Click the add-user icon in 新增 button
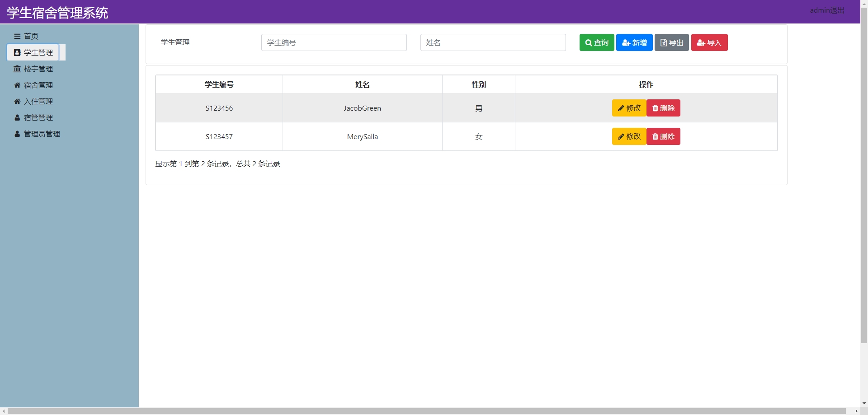The height and width of the screenshot is (415, 868). (626, 42)
